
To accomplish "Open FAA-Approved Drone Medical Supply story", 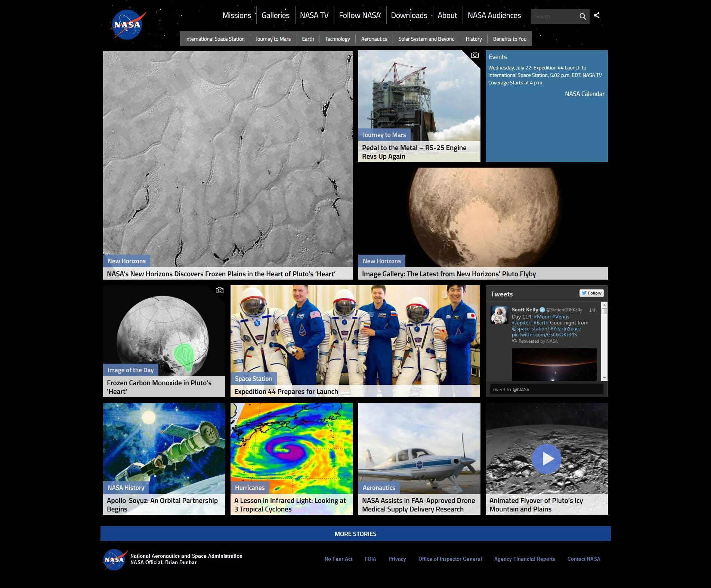I will point(418,505).
